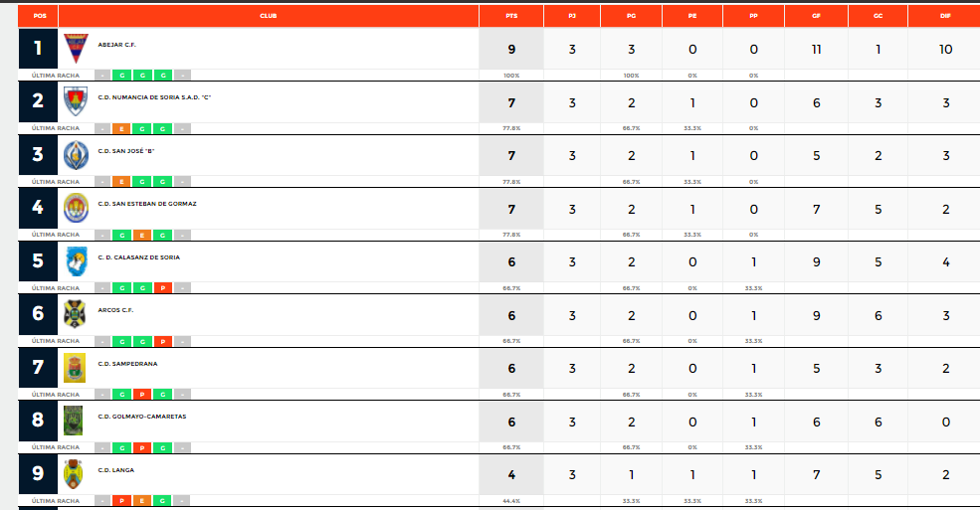This screenshot has height=510, width=980.
Task: Click the GF column header
Action: pyautogui.click(x=816, y=16)
